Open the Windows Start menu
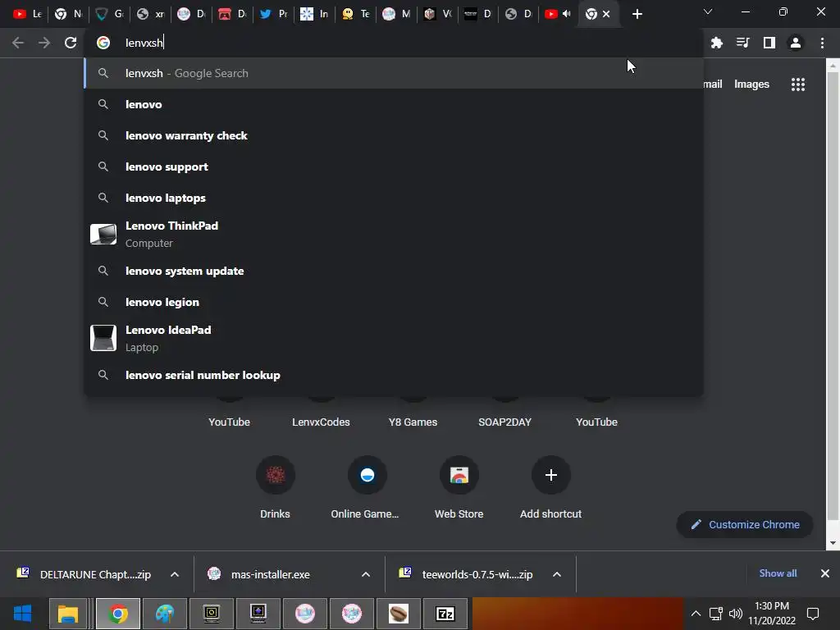Viewport: 840px width, 630px height. tap(22, 614)
